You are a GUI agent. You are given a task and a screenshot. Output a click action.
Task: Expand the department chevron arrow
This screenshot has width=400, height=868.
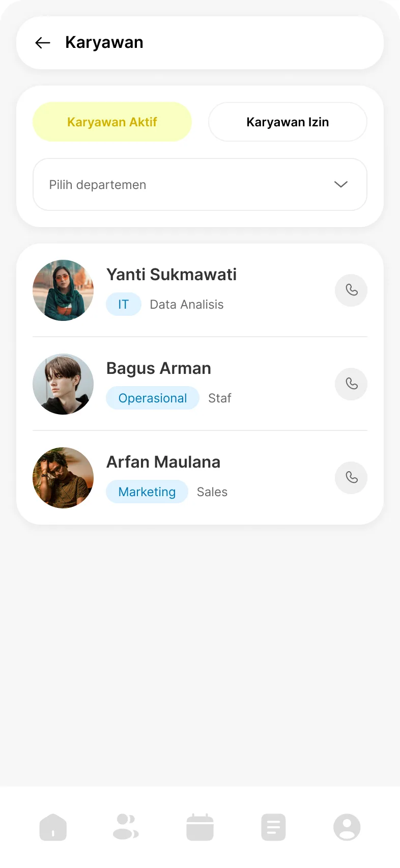click(340, 184)
